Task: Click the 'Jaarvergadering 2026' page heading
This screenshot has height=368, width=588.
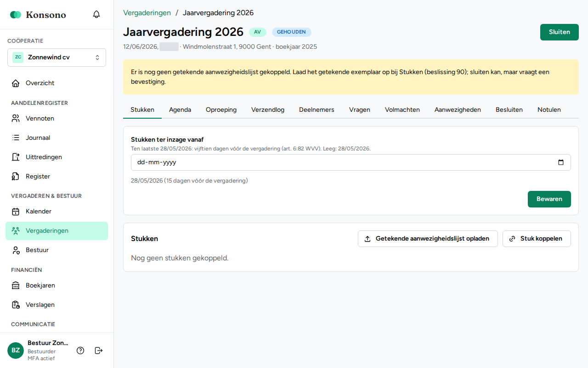Action: [183, 32]
